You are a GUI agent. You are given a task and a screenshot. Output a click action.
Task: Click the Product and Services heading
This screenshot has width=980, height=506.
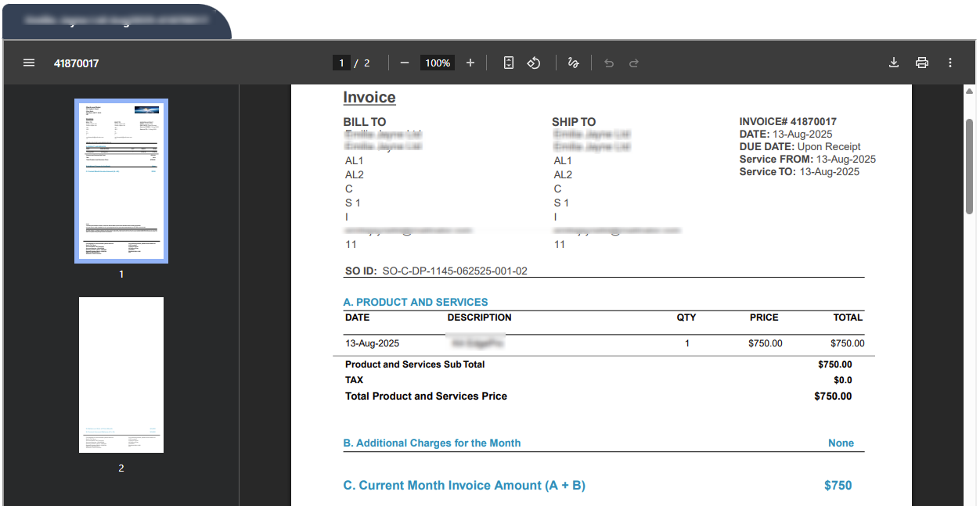(x=416, y=302)
